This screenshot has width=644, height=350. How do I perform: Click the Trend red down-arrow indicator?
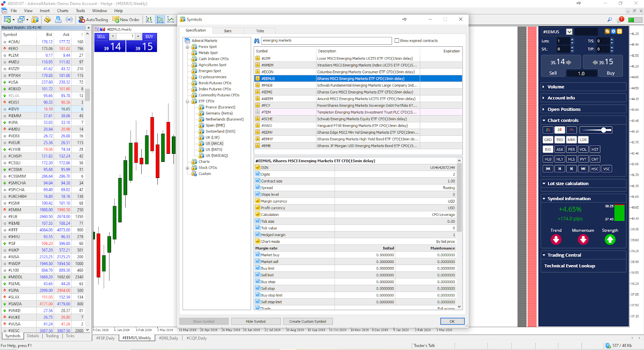pyautogui.click(x=556, y=240)
